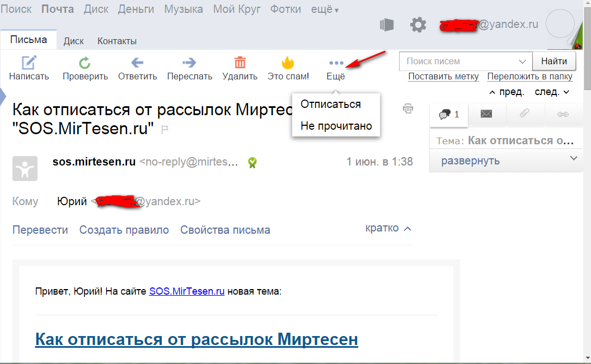Click the Написать compose icon
The image size is (591, 364).
pyautogui.click(x=29, y=63)
